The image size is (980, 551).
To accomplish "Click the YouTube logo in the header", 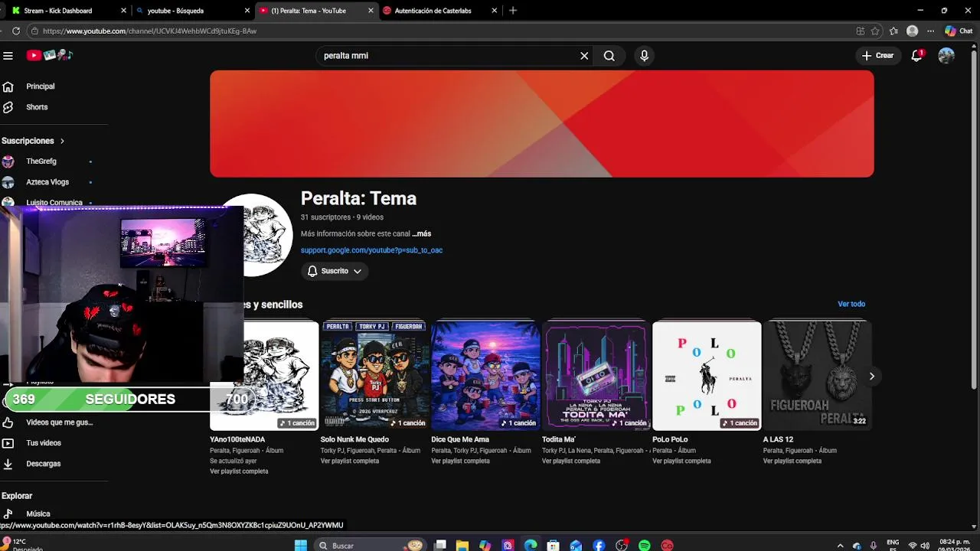I will pyautogui.click(x=49, y=55).
